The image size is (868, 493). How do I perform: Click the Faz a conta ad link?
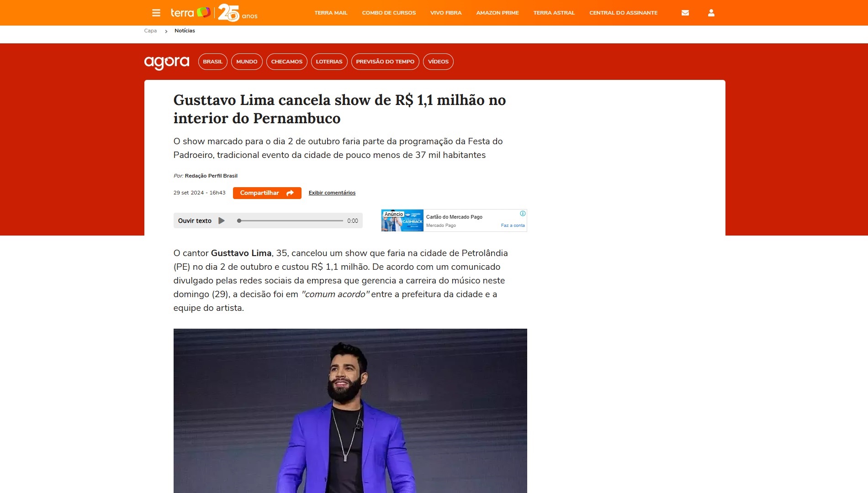[x=513, y=226]
